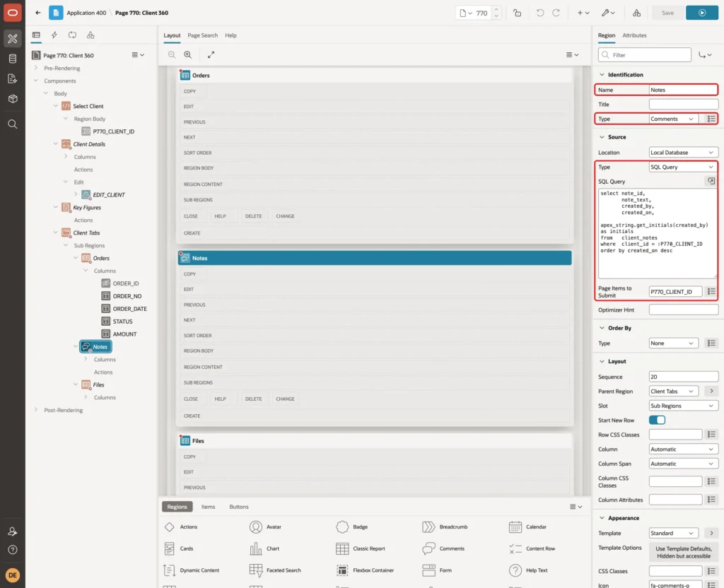Click the search magnifier in sidebar
The width and height of the screenshot is (724, 588).
(13, 124)
